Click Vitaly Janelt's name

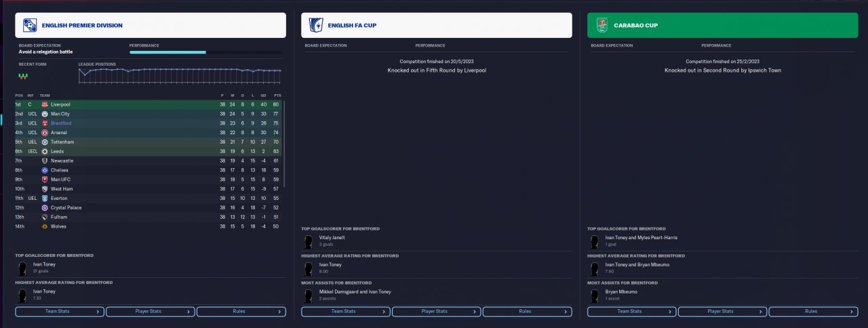tap(331, 238)
